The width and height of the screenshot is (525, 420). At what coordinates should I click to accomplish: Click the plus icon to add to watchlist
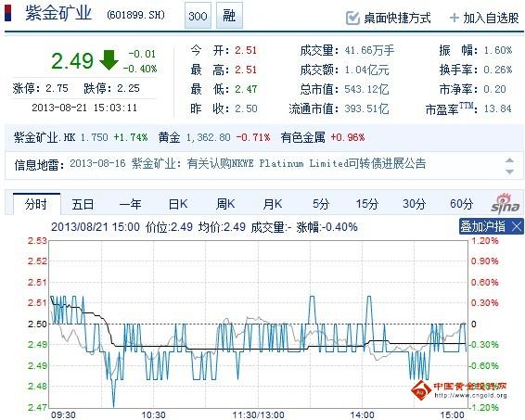coord(454,18)
